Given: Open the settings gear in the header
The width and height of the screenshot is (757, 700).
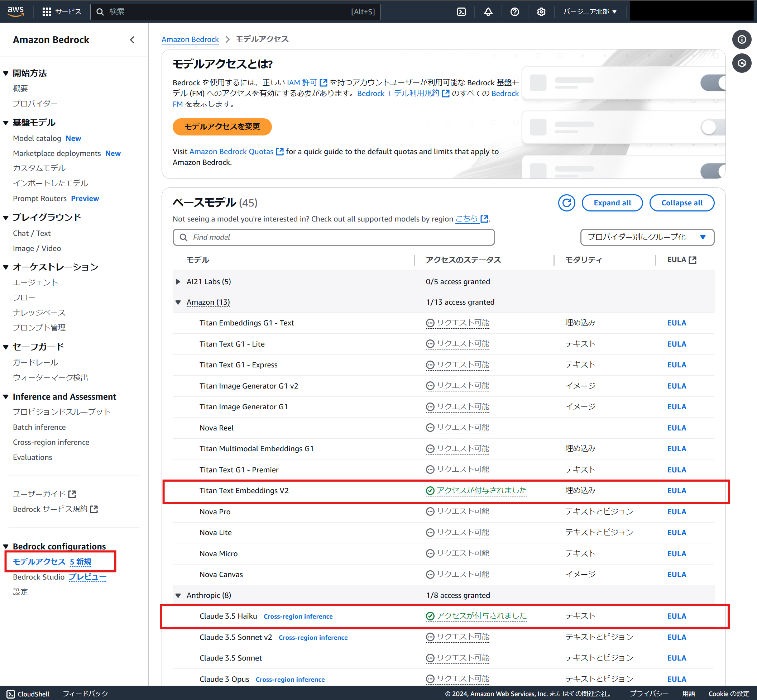Looking at the screenshot, I should coord(541,12).
